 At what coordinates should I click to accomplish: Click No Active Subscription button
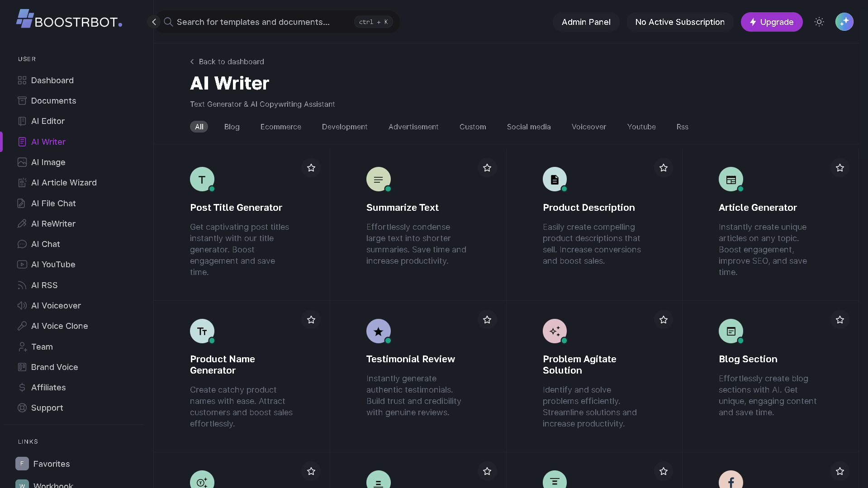[680, 22]
